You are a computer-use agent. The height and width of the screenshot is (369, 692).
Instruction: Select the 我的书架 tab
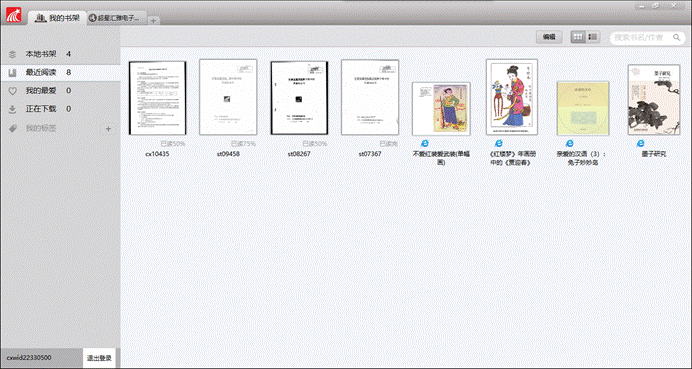point(57,18)
